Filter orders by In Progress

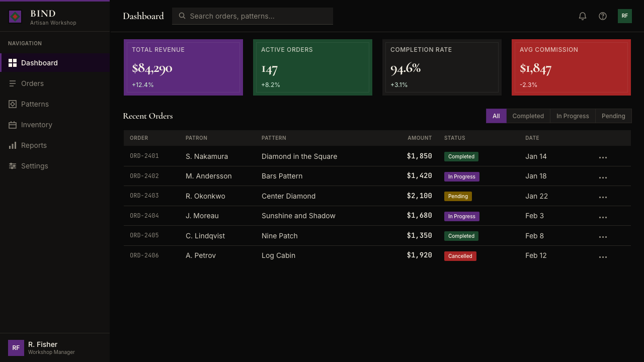(x=573, y=116)
